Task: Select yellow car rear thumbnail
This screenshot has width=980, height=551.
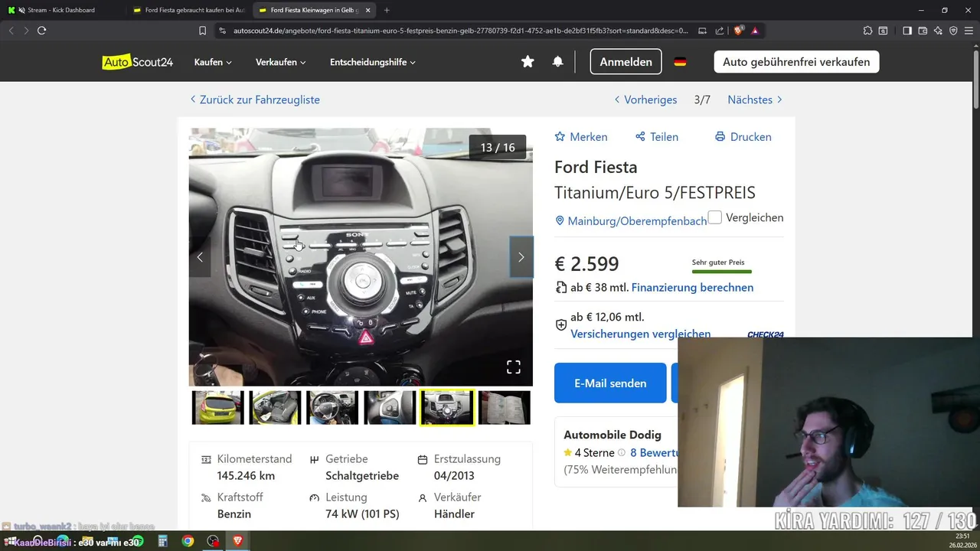Action: tap(217, 407)
